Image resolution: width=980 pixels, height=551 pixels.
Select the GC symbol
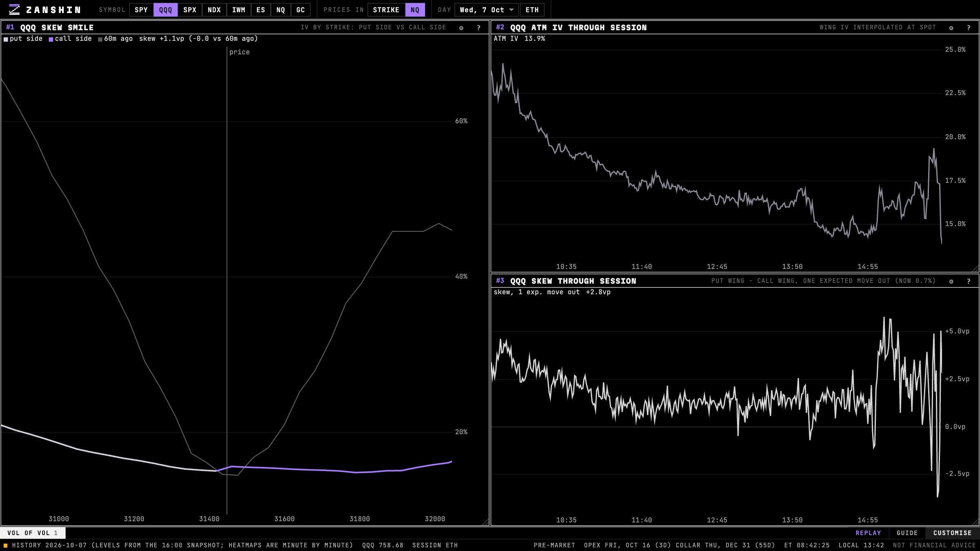pyautogui.click(x=301, y=10)
